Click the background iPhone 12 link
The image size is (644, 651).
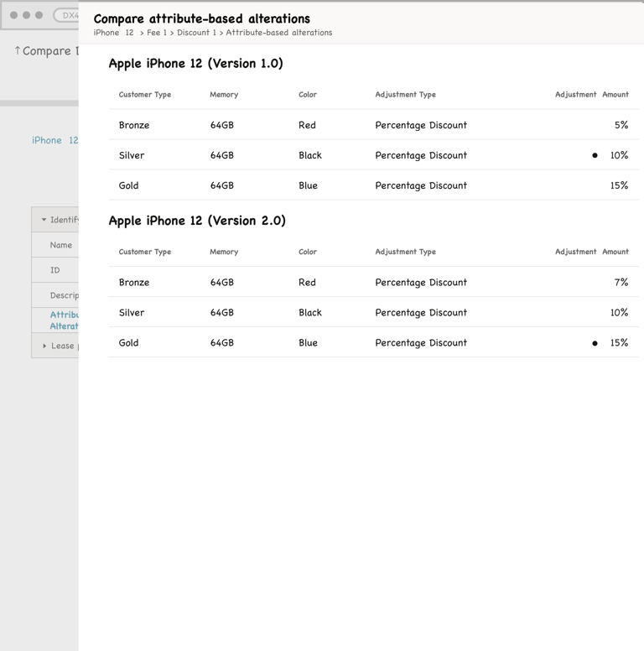55,140
